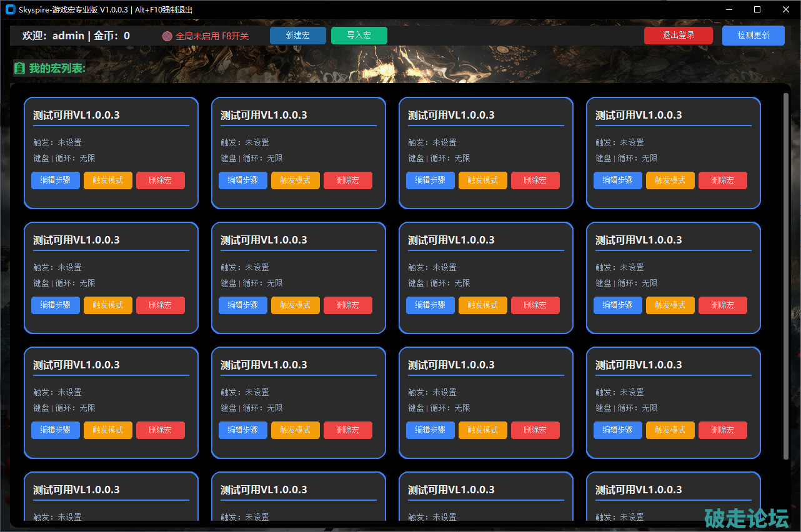The height and width of the screenshot is (532, 801).
Task: Click 编辑步骤 on the second row's third macro card
Action: [x=430, y=305]
